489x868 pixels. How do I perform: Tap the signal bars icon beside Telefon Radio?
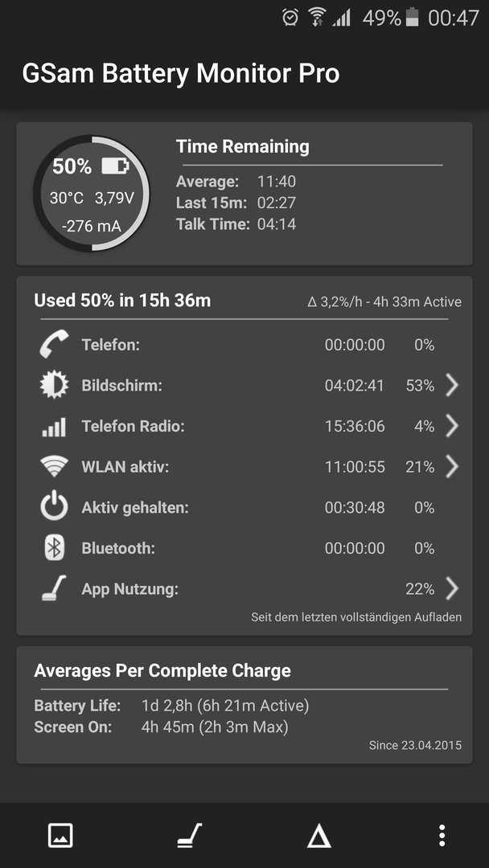(x=54, y=427)
